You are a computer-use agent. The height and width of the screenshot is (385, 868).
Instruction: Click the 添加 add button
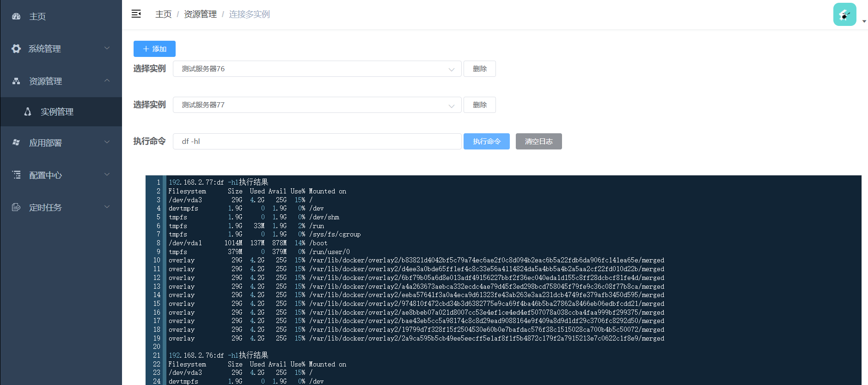pos(154,49)
